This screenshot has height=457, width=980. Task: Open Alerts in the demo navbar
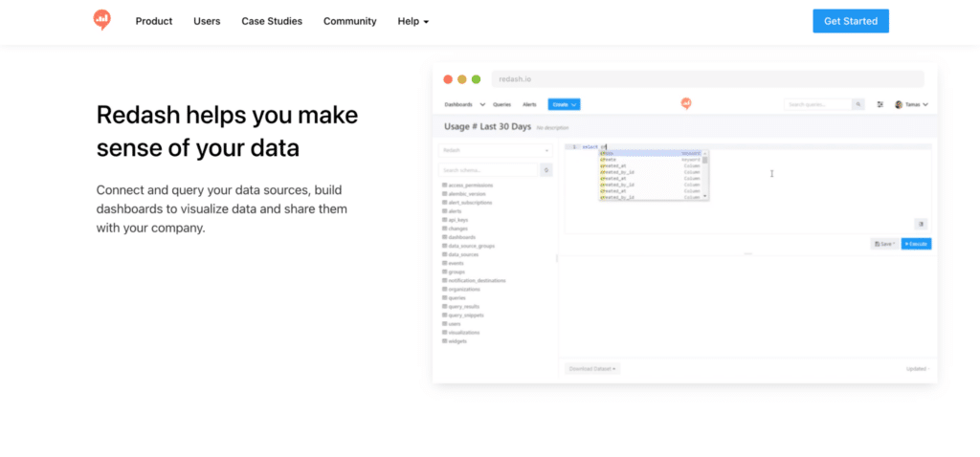tap(529, 105)
